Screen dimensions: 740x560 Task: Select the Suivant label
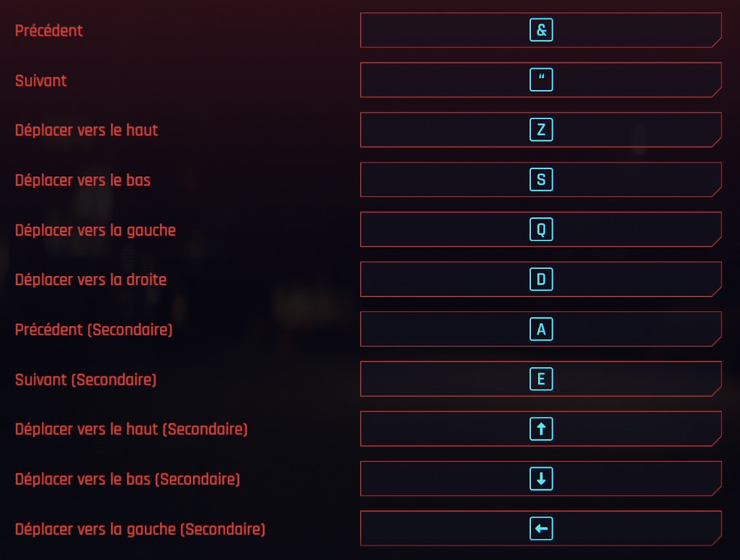[40, 80]
